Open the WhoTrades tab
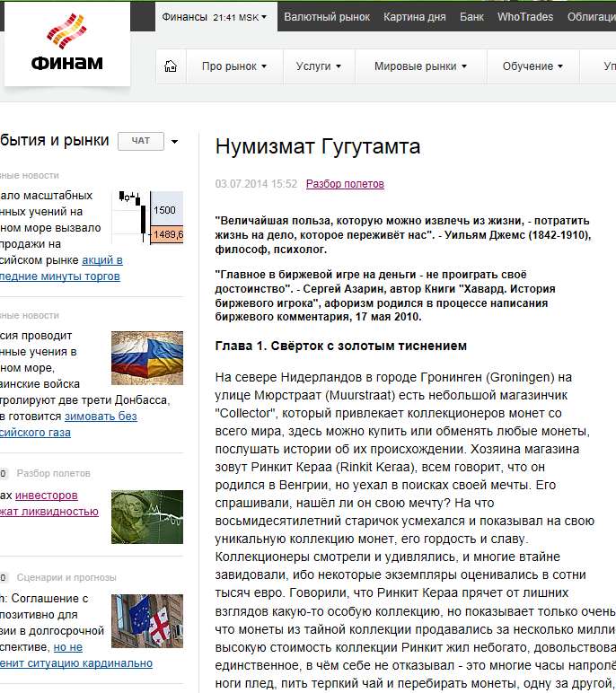This screenshot has width=616, height=693. (x=526, y=16)
